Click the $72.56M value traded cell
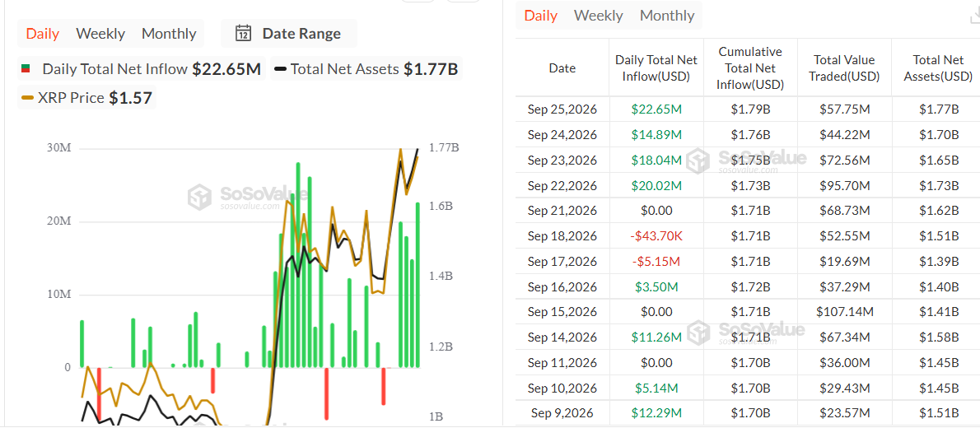Screen dimensions: 980x428 [x=845, y=160]
